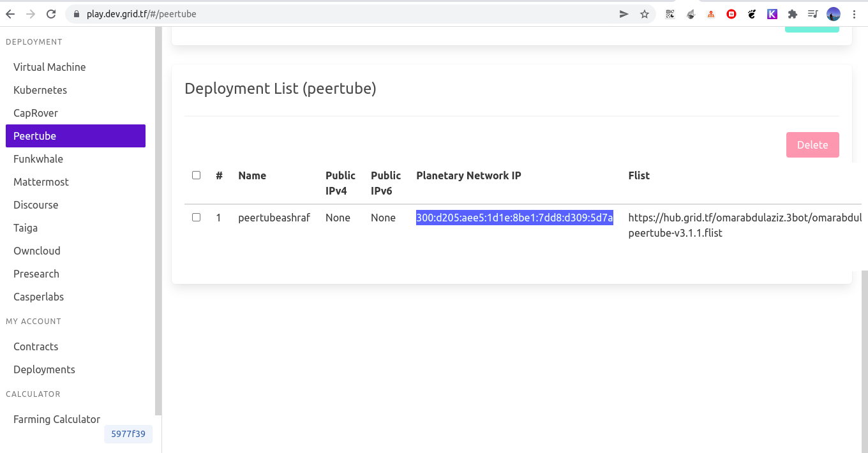Bookmark the page with the star icon
The image size is (868, 453).
point(645,13)
